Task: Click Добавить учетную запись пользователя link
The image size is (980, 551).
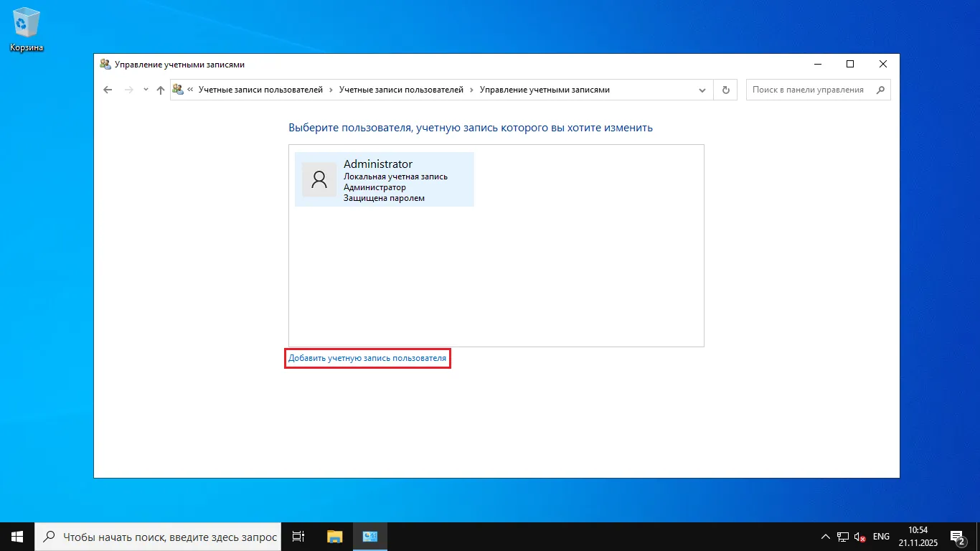Action: [367, 358]
